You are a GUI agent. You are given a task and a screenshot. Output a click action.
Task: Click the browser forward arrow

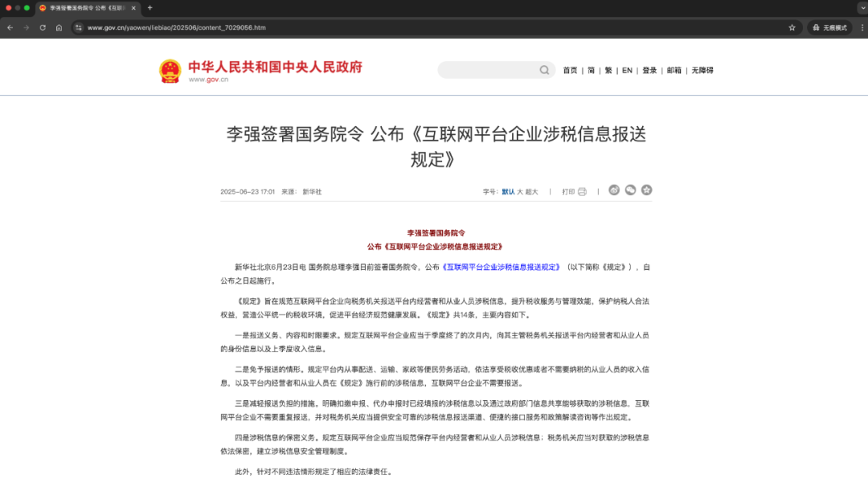[26, 27]
